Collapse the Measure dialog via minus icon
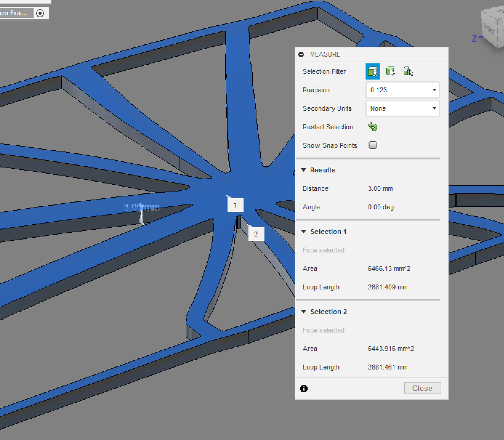504x440 pixels. 301,54
